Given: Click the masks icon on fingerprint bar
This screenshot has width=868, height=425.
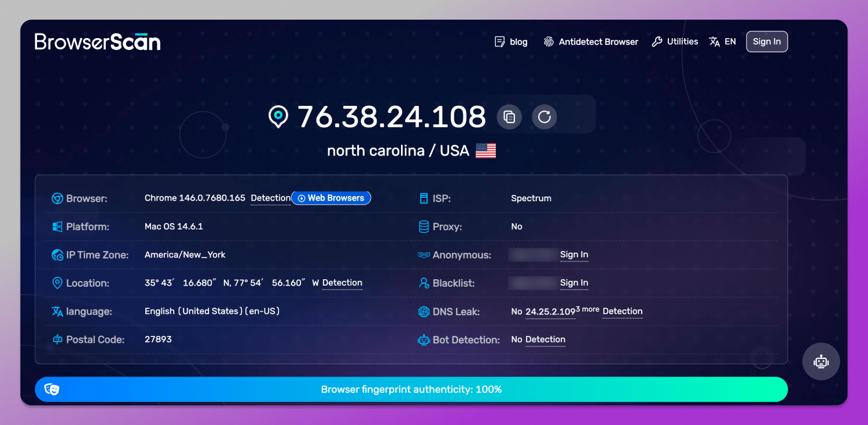Looking at the screenshot, I should click(53, 389).
